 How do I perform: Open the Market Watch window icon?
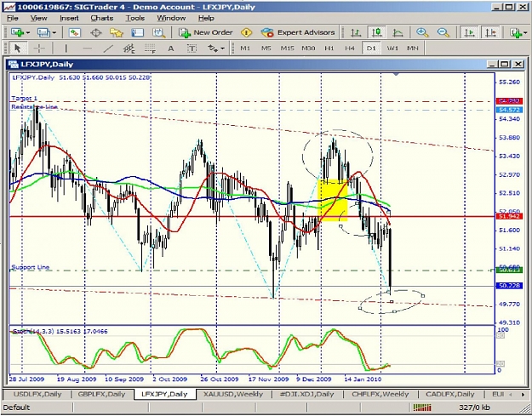coord(74,32)
